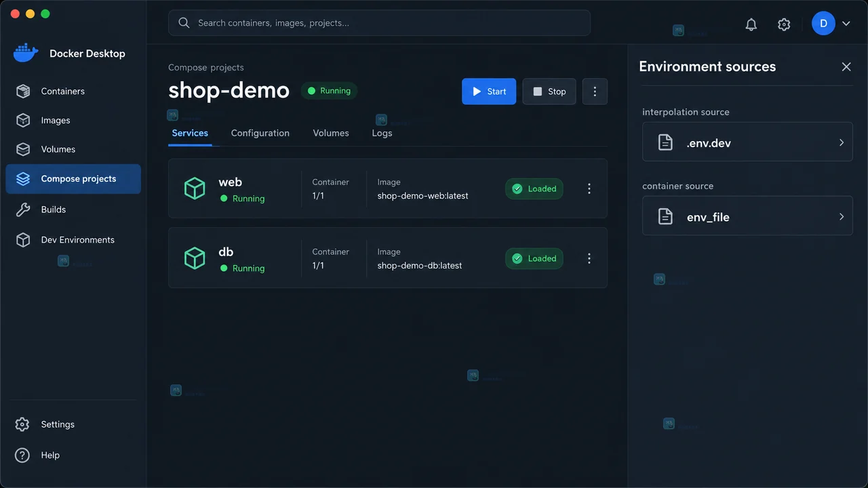Switch to the Services tab
The image size is (868, 488).
[x=190, y=133]
